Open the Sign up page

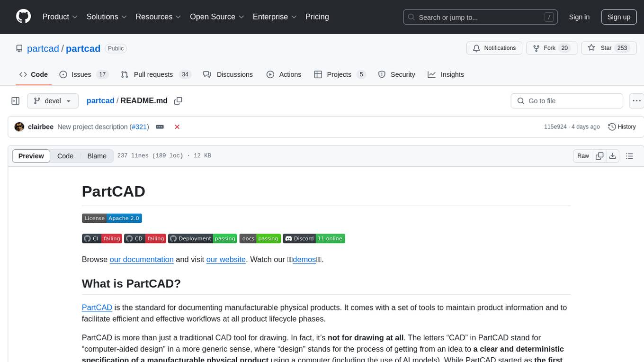[619, 17]
